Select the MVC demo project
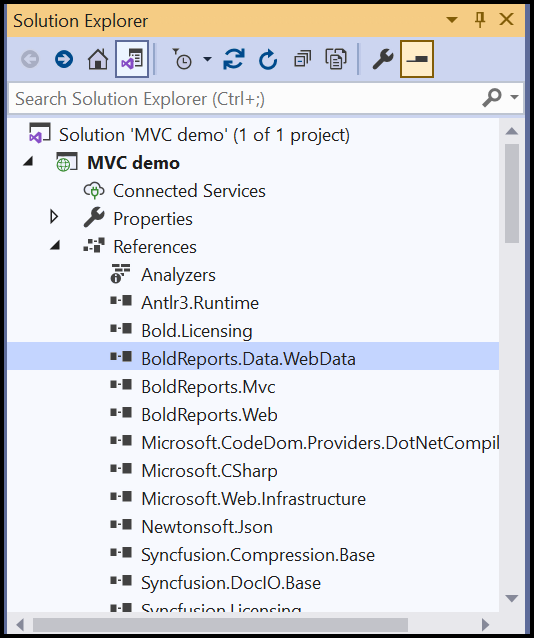The image size is (534, 638). click(133, 163)
